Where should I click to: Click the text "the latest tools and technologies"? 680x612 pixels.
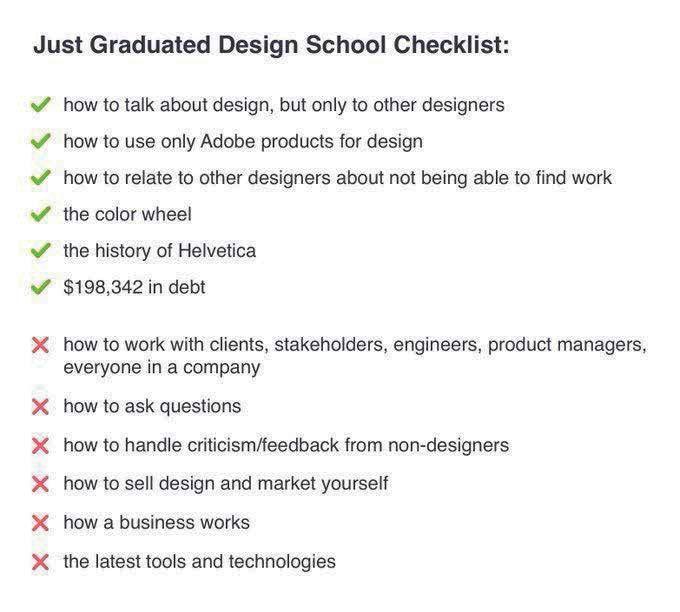[x=199, y=561]
